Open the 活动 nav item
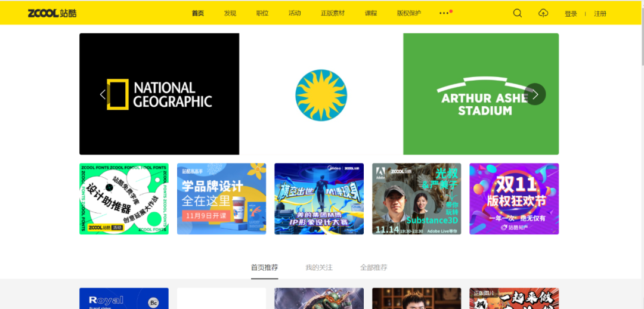The image size is (644, 309). tap(295, 13)
